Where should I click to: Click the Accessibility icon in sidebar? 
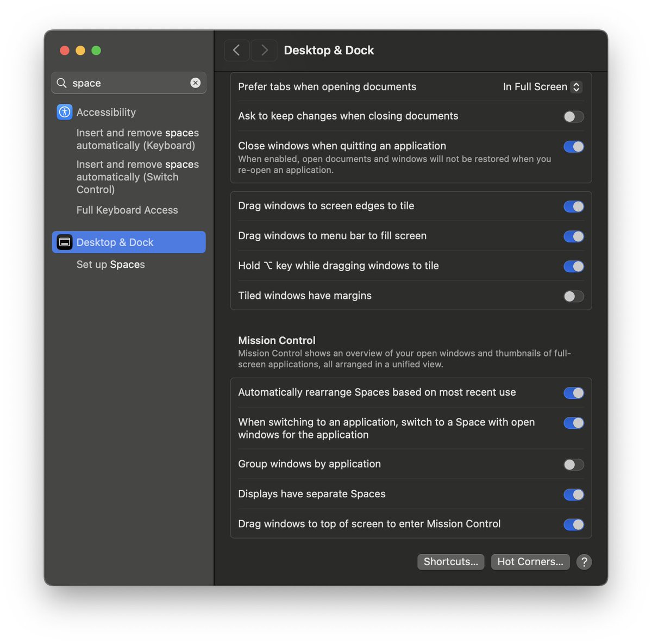65,112
